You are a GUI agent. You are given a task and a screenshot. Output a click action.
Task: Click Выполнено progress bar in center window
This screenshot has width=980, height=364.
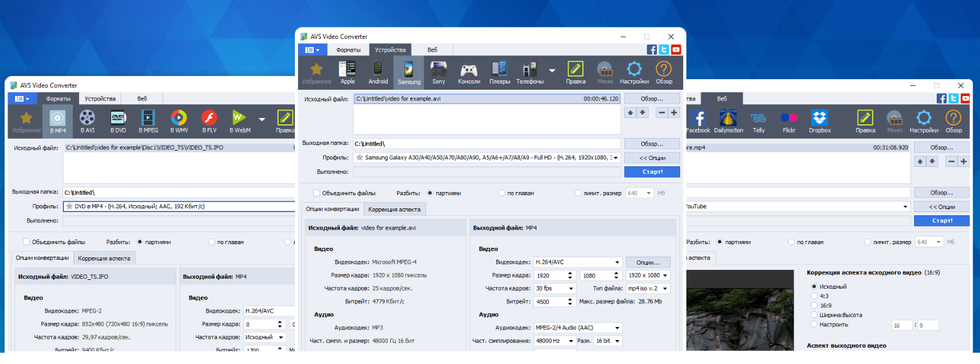(487, 171)
